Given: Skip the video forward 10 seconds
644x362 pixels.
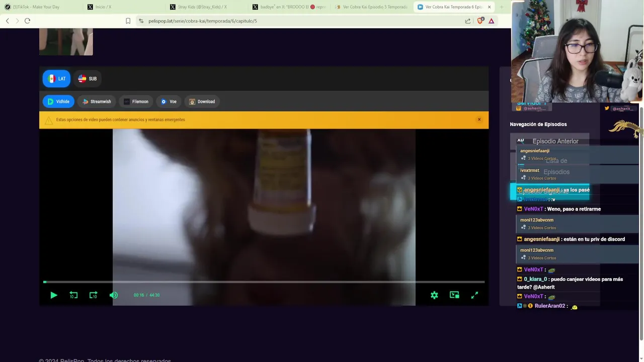Looking at the screenshot, I should click(x=93, y=295).
